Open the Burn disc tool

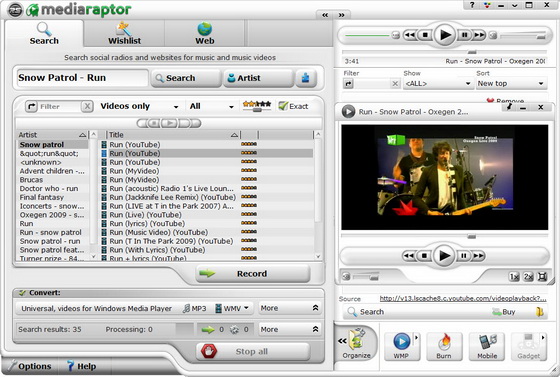(x=444, y=346)
